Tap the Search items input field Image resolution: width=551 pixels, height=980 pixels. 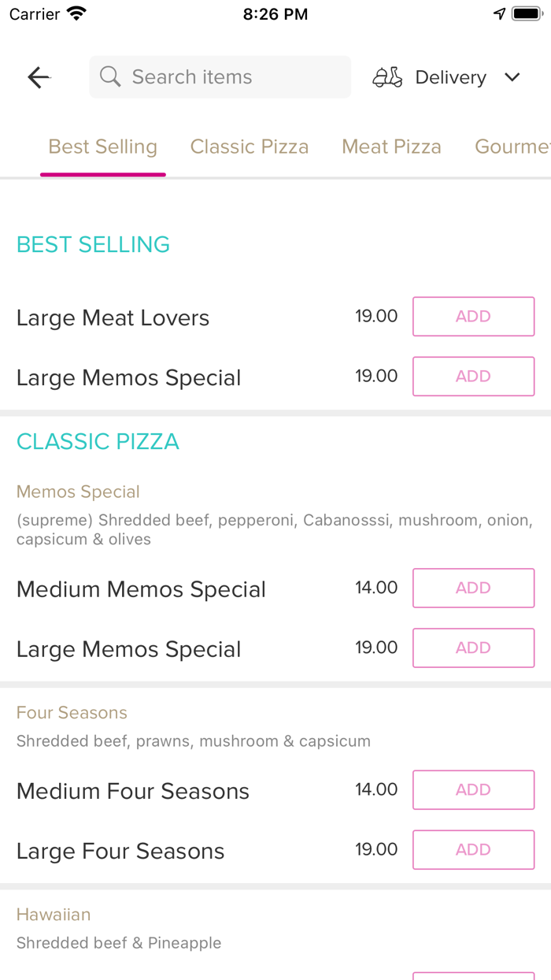[x=220, y=76]
